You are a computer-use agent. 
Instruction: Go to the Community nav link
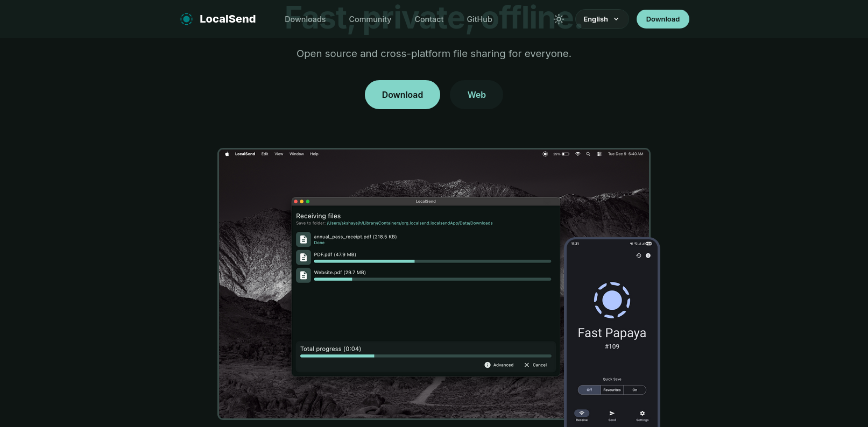pyautogui.click(x=370, y=19)
